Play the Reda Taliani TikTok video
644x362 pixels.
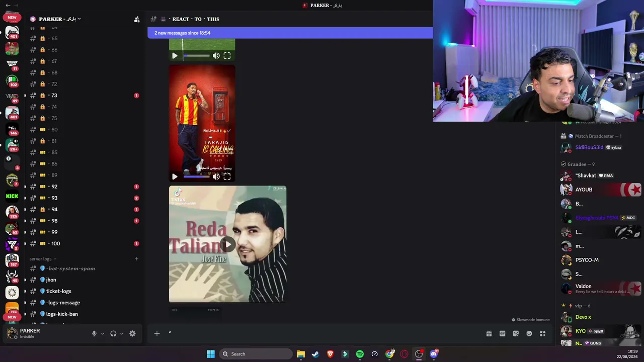228,244
